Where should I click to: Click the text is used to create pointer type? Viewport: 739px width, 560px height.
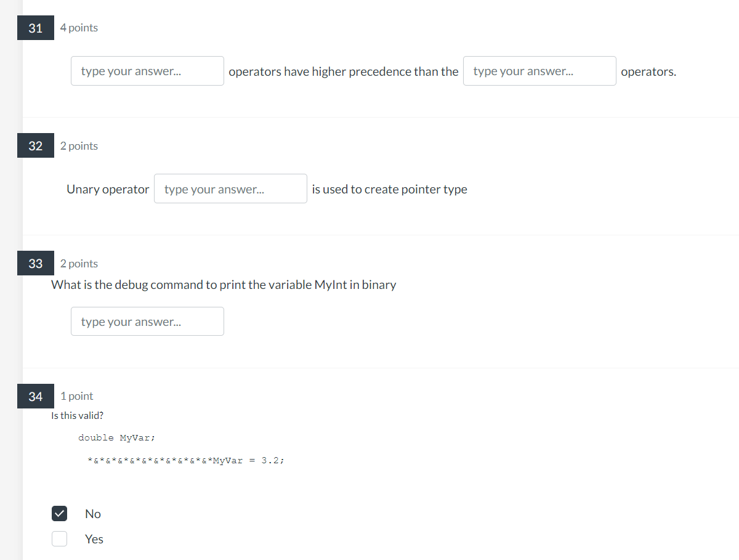[x=389, y=189]
